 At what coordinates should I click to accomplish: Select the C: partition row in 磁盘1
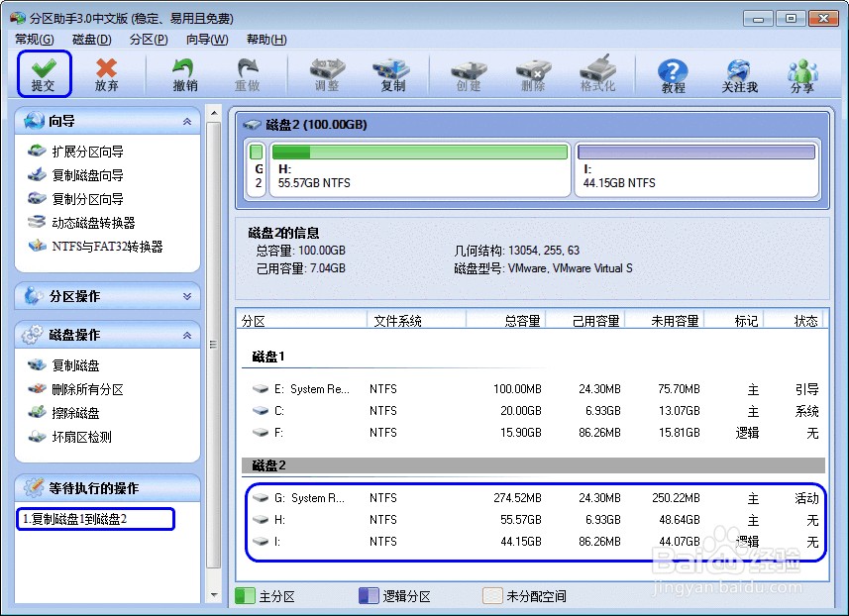coord(535,411)
